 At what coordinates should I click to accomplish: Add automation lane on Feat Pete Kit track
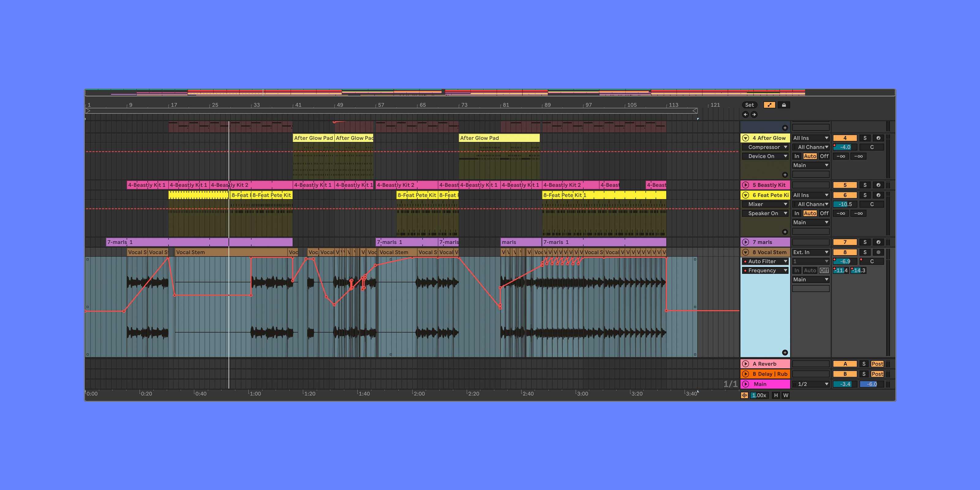point(784,232)
